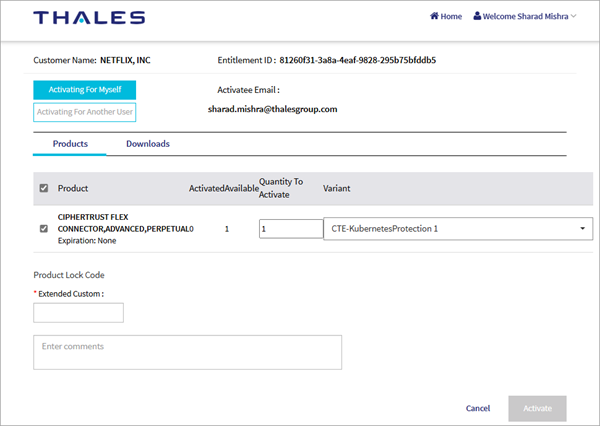Click the Enter comments text area

tap(188, 352)
